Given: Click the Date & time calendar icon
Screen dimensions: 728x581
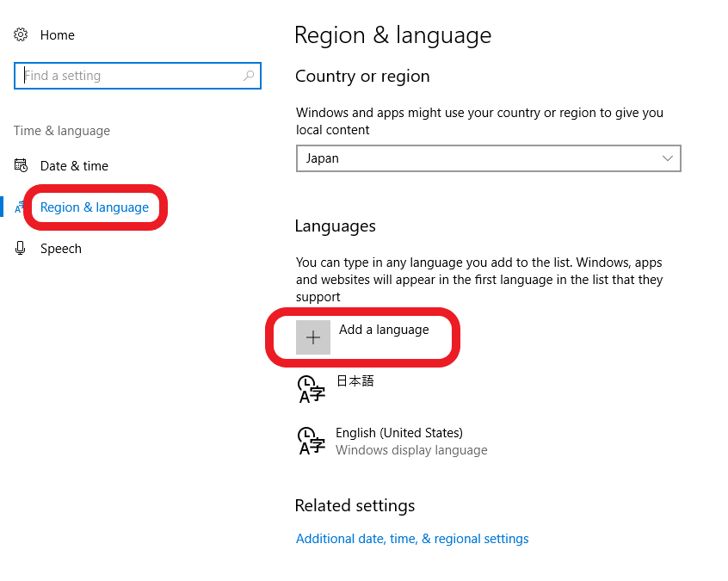Looking at the screenshot, I should pos(21,165).
